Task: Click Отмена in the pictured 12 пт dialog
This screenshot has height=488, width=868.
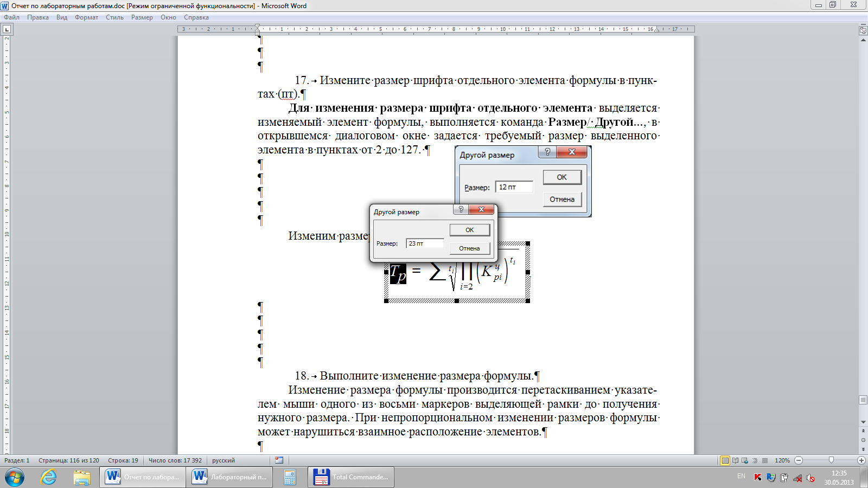Action: pos(562,200)
